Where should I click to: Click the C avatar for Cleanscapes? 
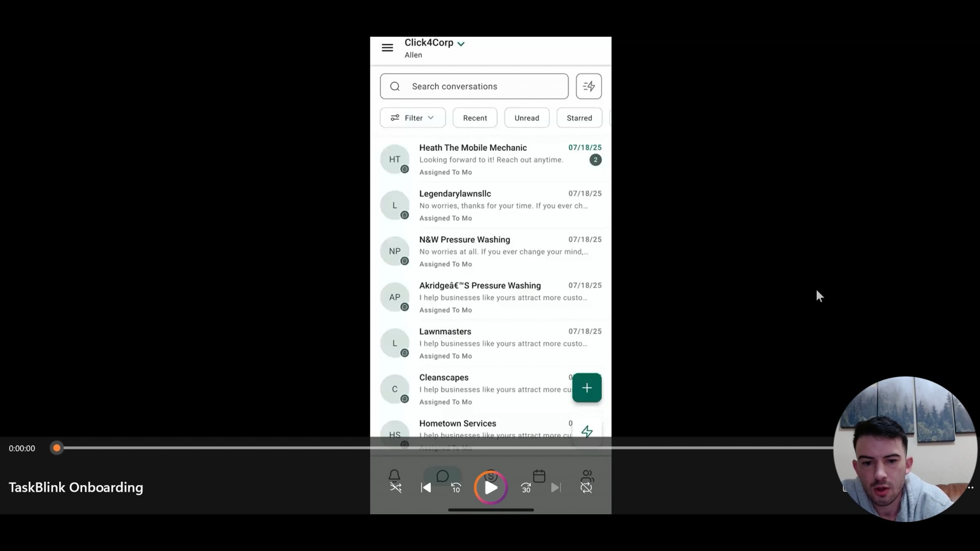click(394, 389)
